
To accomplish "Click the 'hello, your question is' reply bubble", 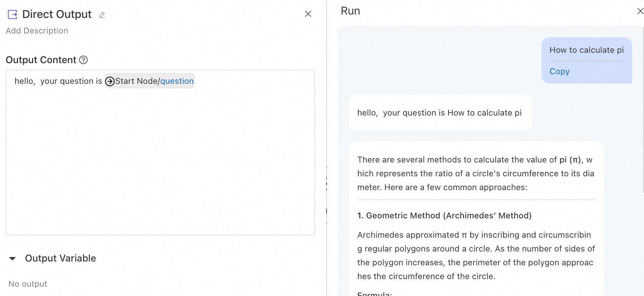I will click(439, 113).
